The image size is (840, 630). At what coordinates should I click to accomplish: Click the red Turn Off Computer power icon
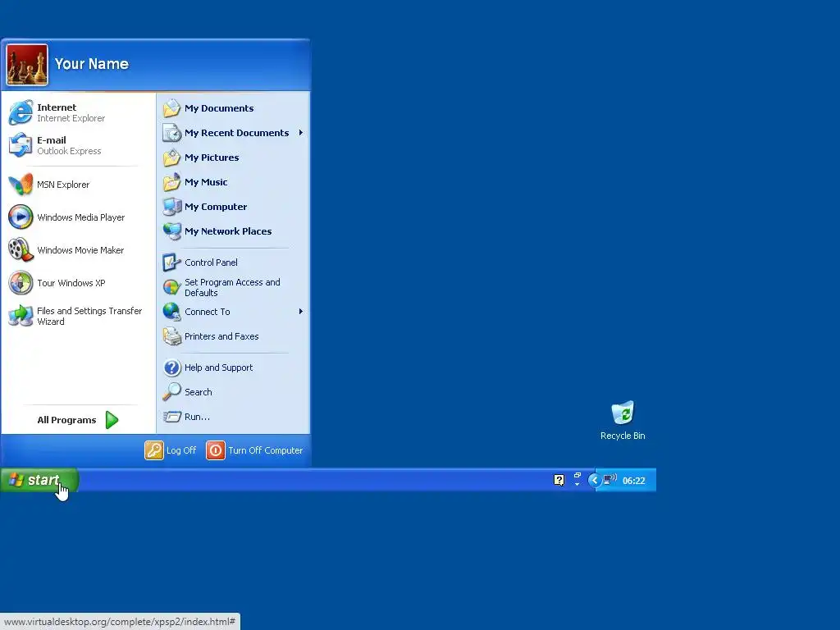(x=216, y=450)
